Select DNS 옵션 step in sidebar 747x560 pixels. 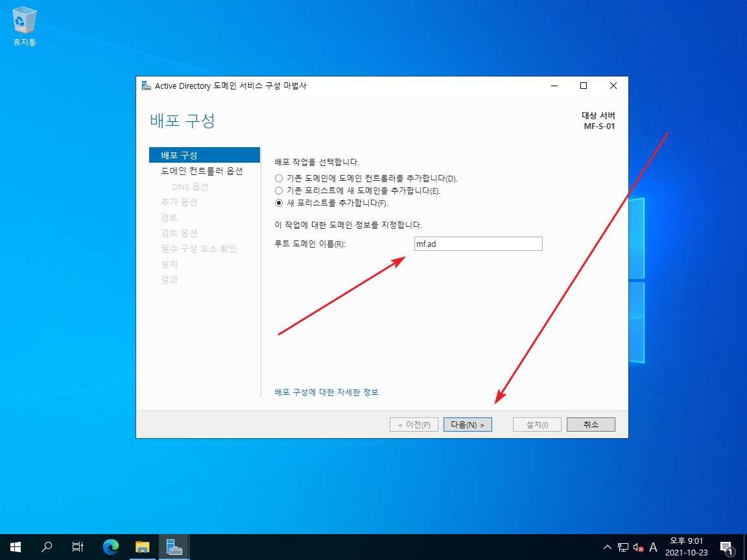point(191,187)
